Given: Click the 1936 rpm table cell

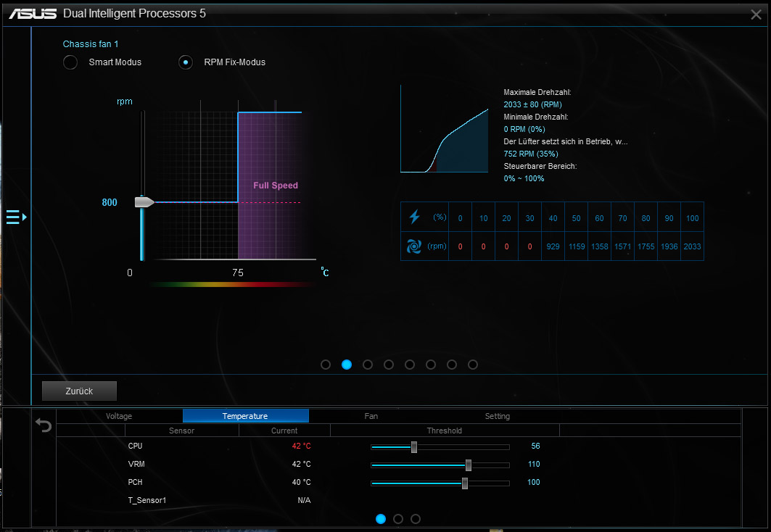Looking at the screenshot, I should point(669,246).
